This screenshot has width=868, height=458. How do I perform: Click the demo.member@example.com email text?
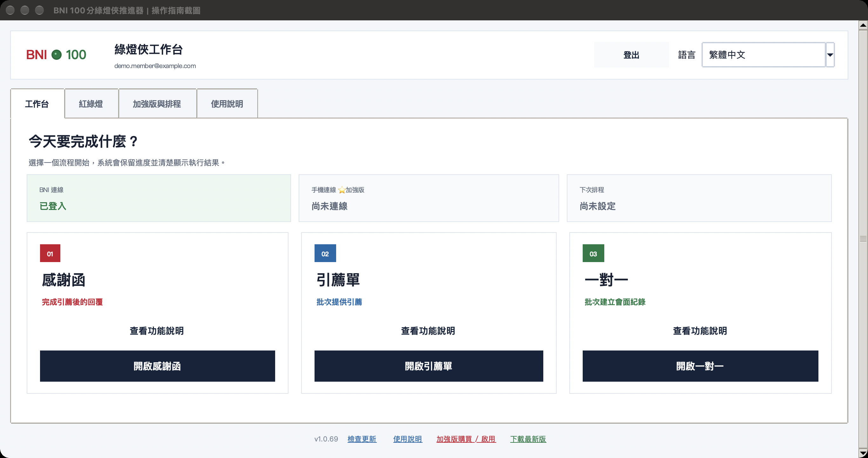point(155,66)
